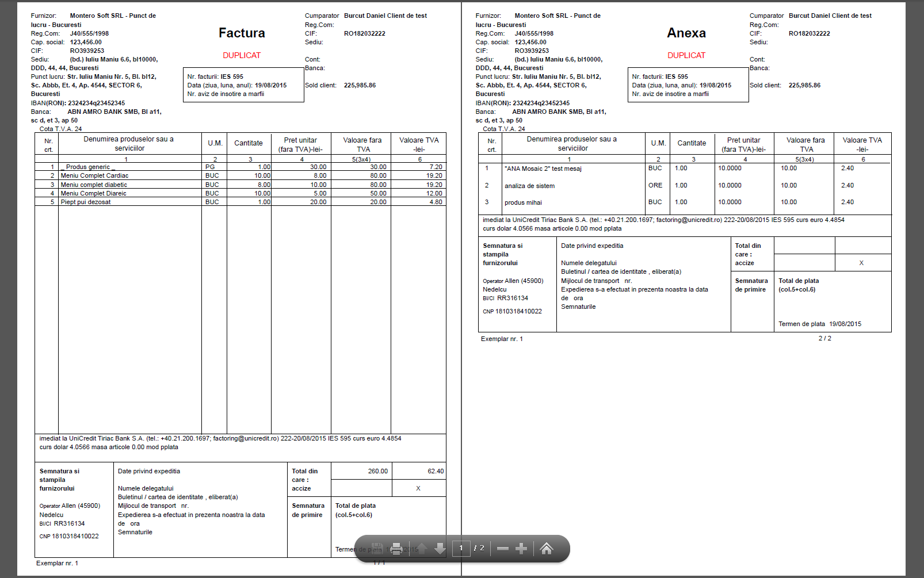The height and width of the screenshot is (578, 924).
Task: Click the Save icon in PDF toolbar
Action: point(377,549)
